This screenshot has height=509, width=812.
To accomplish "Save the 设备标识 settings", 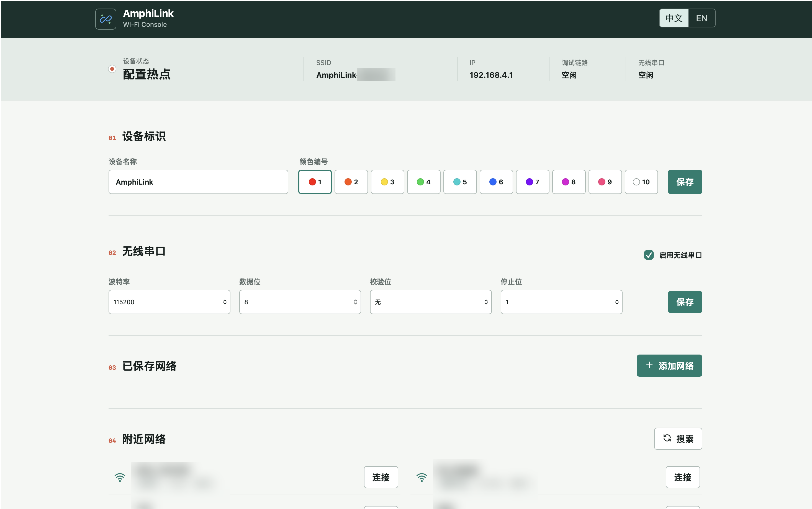I will 685,182.
